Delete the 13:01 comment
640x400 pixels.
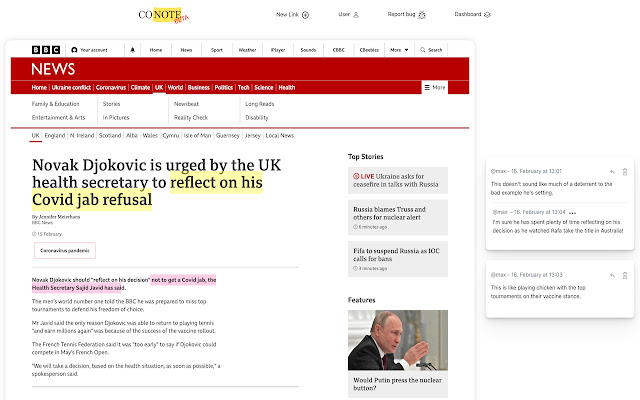coord(625,172)
